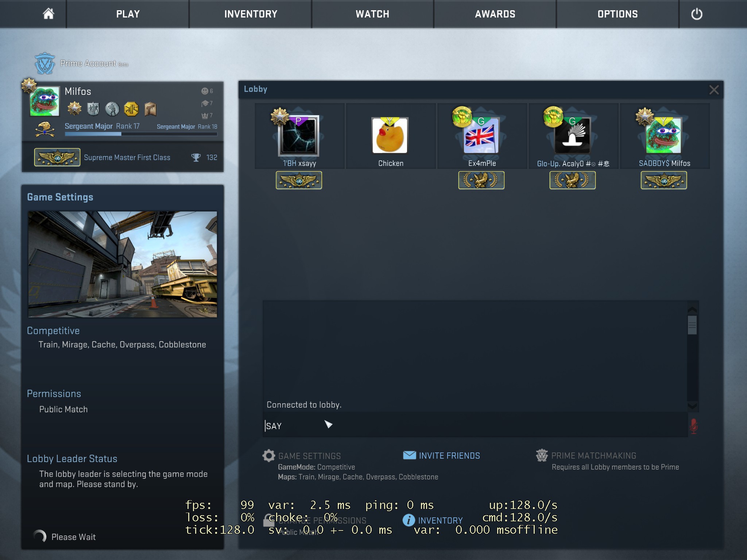
Task: Click the Prime Matchmaking shield icon
Action: [542, 455]
